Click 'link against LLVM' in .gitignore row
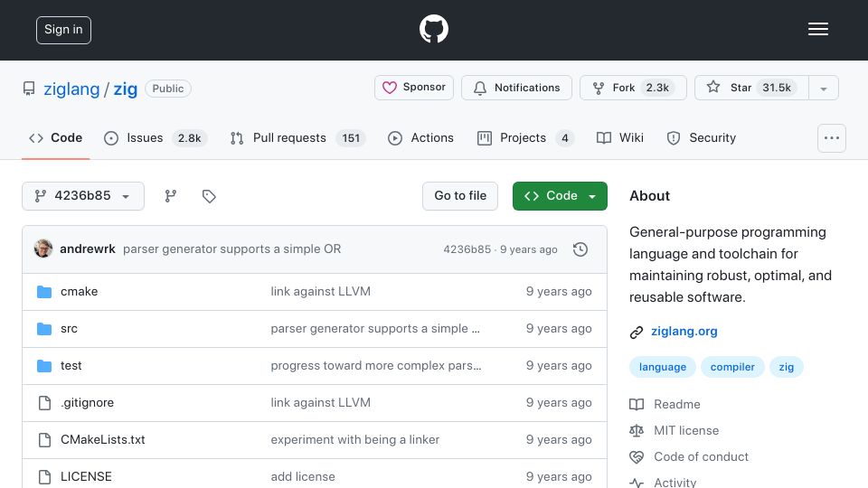The image size is (868, 488). click(320, 403)
